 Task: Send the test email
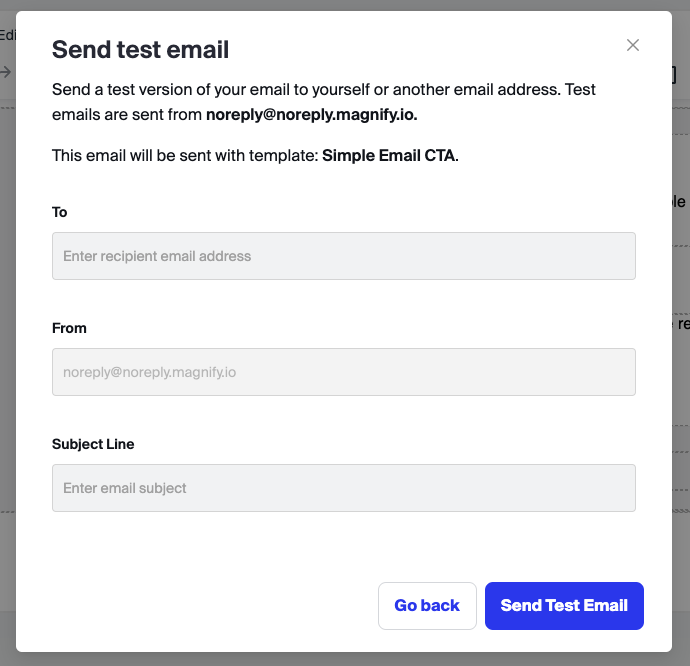coord(564,606)
